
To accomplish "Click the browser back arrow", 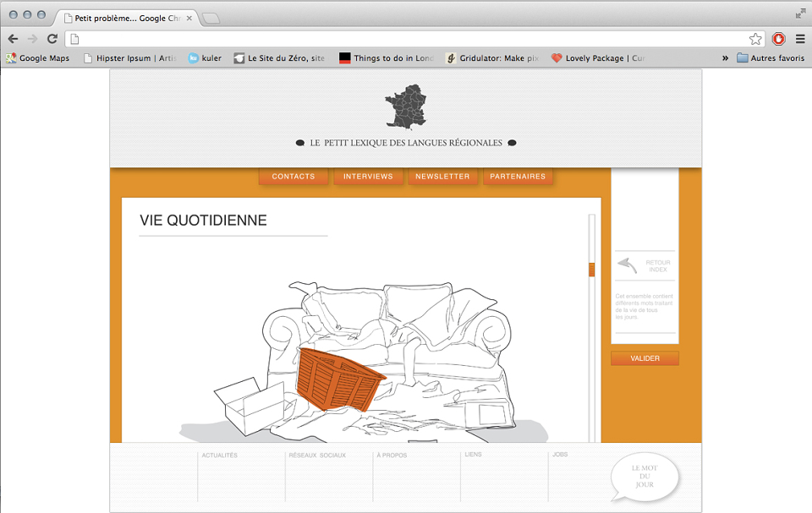I will [x=13, y=39].
